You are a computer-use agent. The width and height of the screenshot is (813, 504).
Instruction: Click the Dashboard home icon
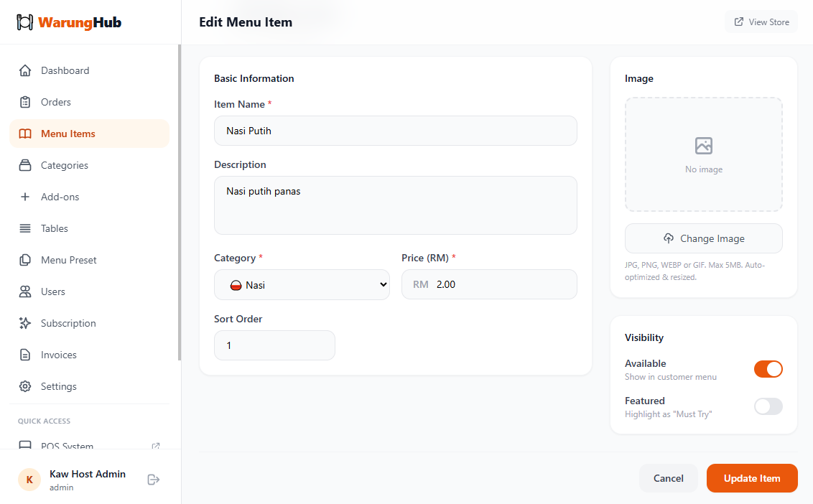coord(25,70)
